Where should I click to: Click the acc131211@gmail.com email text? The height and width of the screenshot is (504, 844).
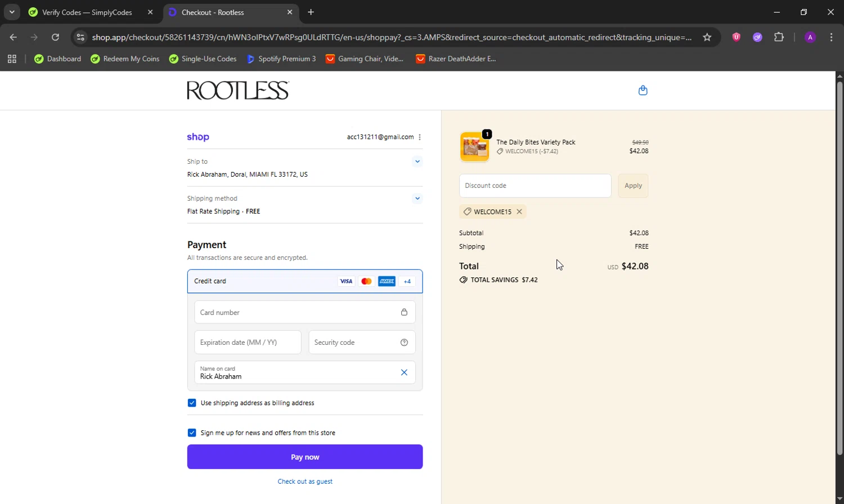click(x=380, y=137)
